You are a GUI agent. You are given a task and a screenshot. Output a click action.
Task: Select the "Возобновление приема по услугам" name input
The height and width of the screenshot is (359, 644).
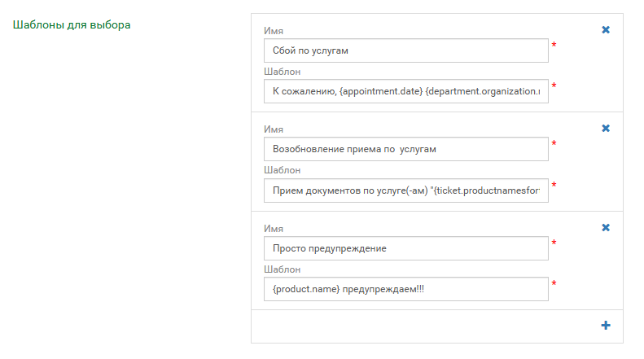[405, 149]
